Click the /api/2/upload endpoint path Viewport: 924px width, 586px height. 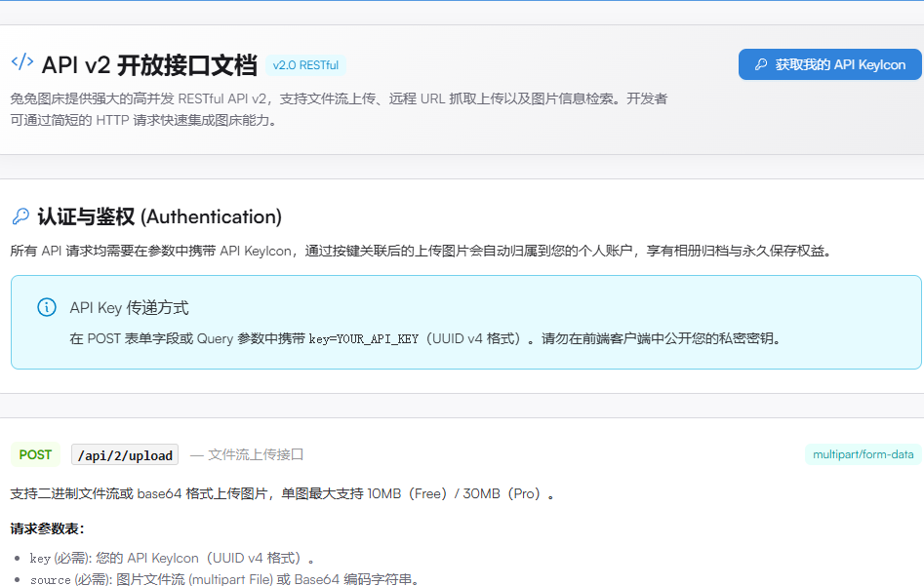pyautogui.click(x=125, y=455)
